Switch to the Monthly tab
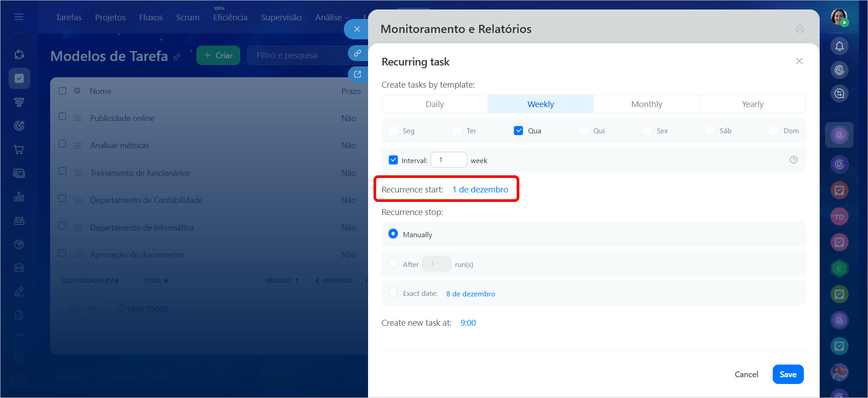 [x=646, y=104]
